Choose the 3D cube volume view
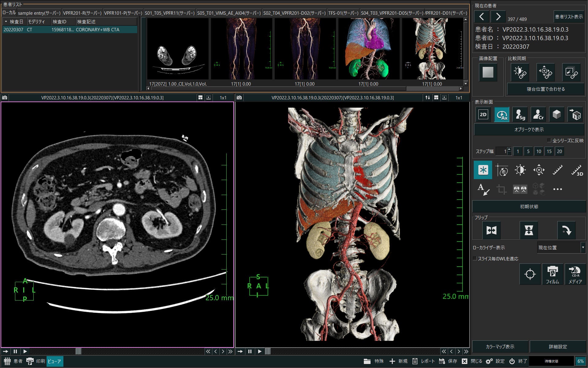588x368 pixels. pos(557,115)
